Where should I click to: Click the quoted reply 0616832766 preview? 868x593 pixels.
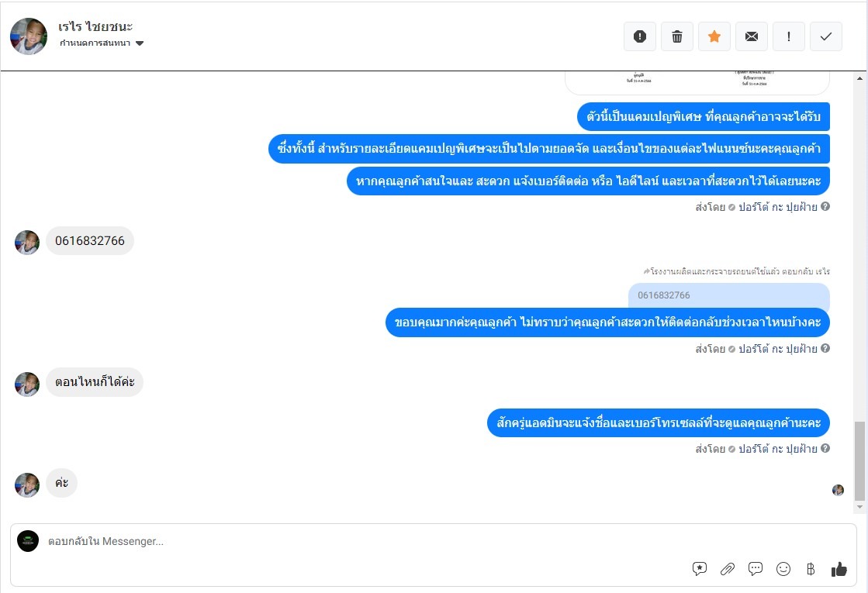[x=728, y=295]
